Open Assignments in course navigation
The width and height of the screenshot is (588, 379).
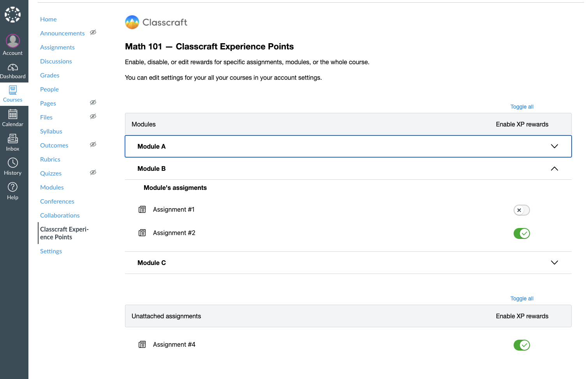click(57, 47)
